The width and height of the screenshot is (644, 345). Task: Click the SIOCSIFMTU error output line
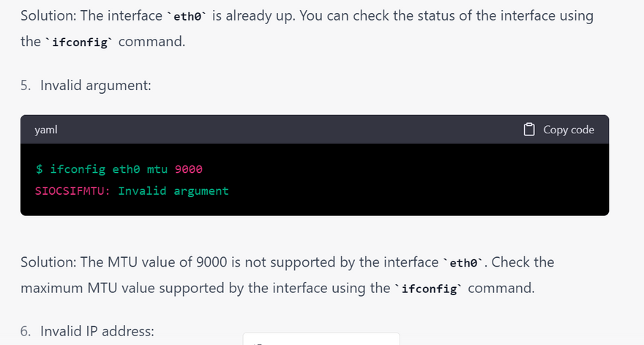click(132, 191)
